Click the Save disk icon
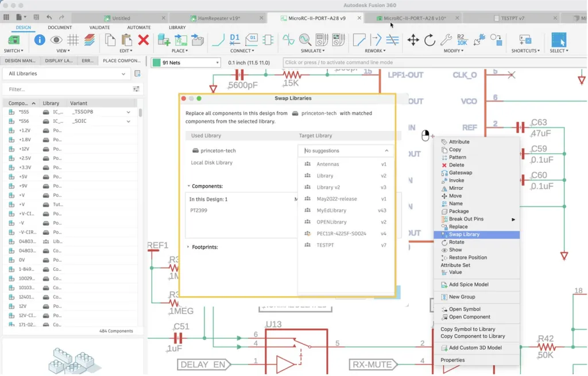This screenshot has height=376, width=588. click(36, 17)
